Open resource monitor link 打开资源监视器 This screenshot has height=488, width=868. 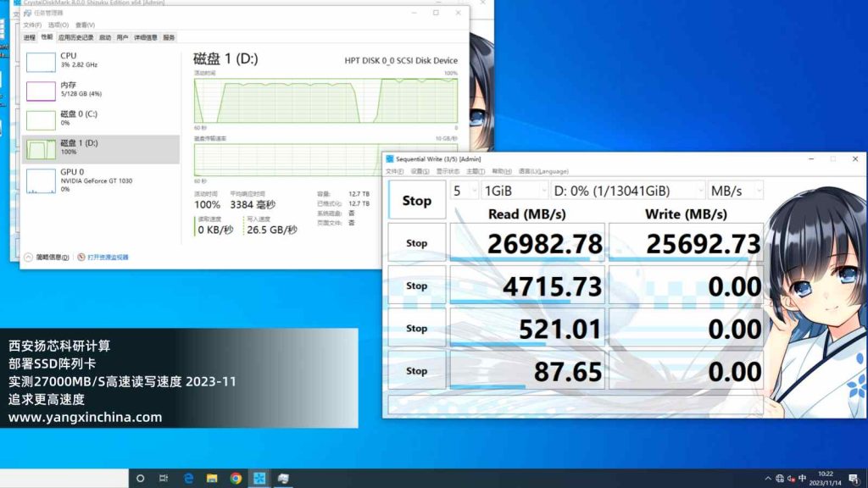pyautogui.click(x=108, y=258)
